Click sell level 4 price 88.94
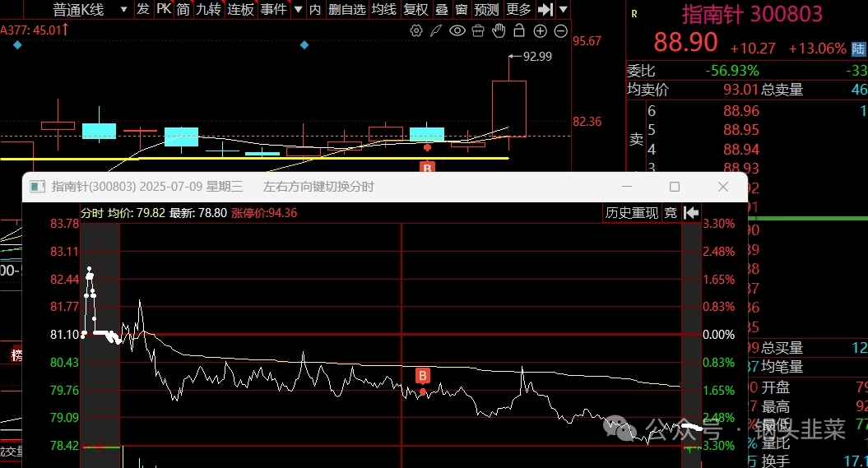 741,150
